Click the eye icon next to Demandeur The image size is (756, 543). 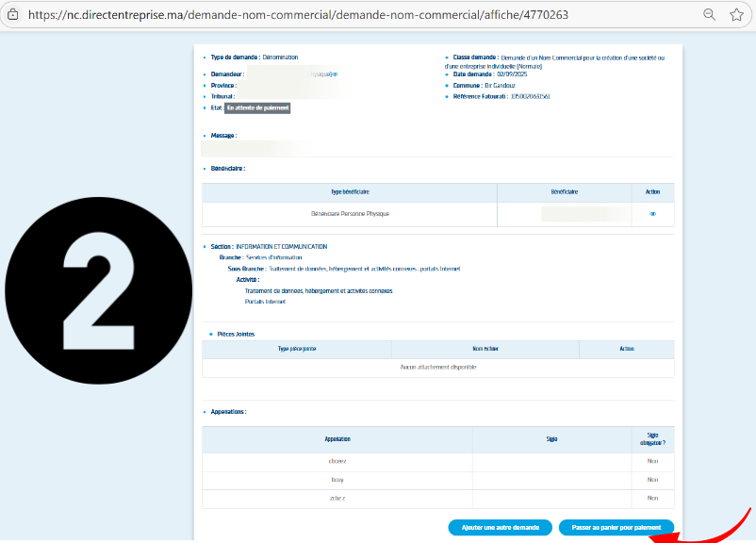pyautogui.click(x=333, y=74)
